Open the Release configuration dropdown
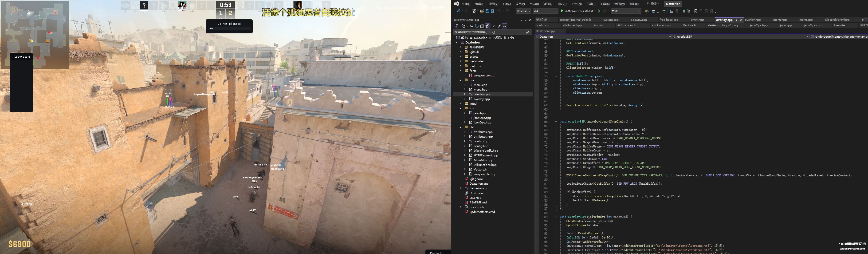This screenshot has height=254, width=868. coord(524,11)
